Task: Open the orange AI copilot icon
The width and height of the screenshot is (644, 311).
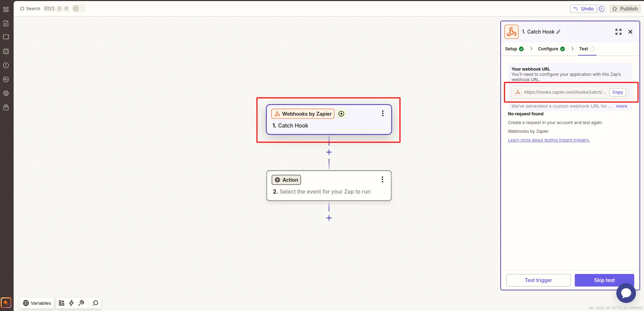Action: [6, 303]
